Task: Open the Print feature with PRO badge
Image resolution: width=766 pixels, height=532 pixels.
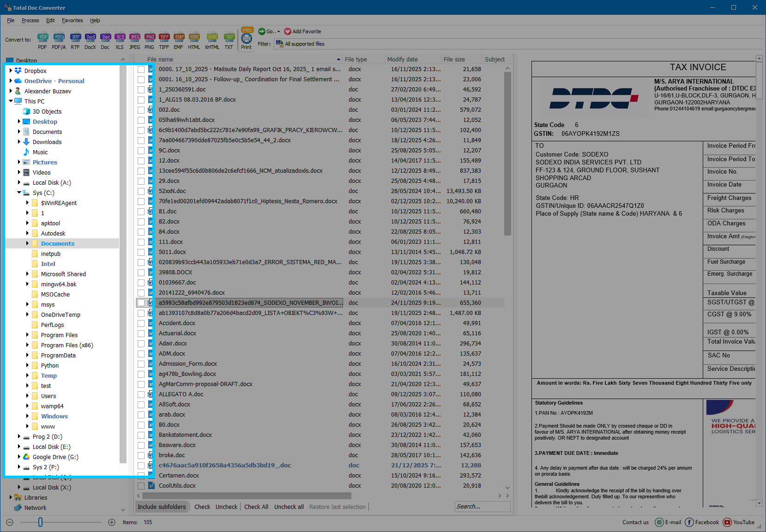Action: click(247, 40)
